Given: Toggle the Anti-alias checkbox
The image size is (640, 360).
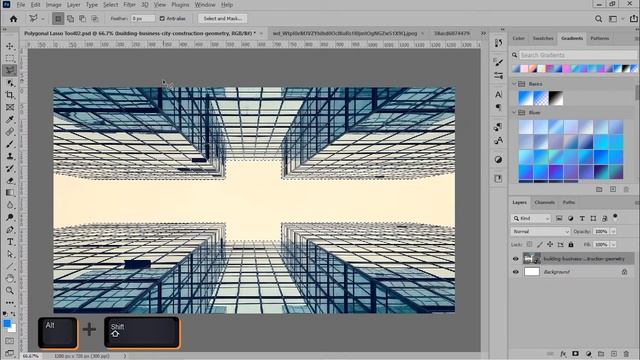Looking at the screenshot, I should [x=162, y=19].
